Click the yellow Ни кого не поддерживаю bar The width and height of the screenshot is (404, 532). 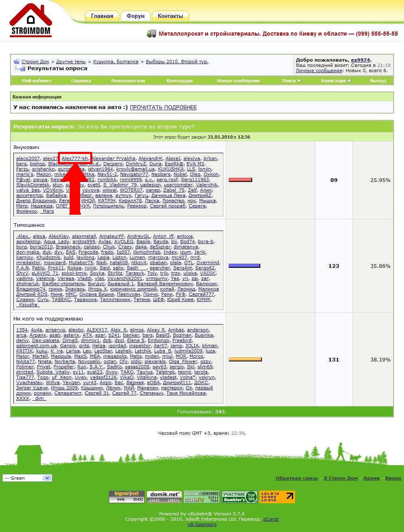click(x=245, y=359)
